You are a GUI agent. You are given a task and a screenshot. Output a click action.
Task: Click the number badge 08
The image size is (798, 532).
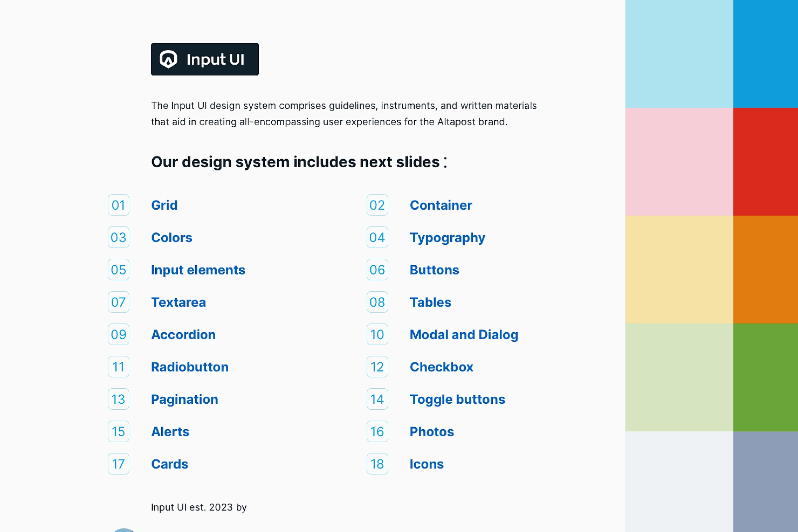pyautogui.click(x=377, y=302)
